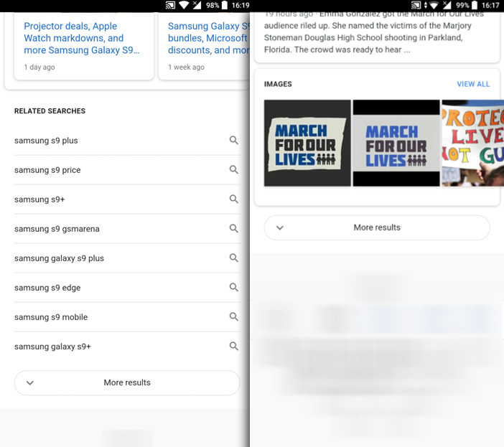504x447 pixels.
Task: Select the samsung s9 gsmarena related search text
Action: (x=57, y=229)
